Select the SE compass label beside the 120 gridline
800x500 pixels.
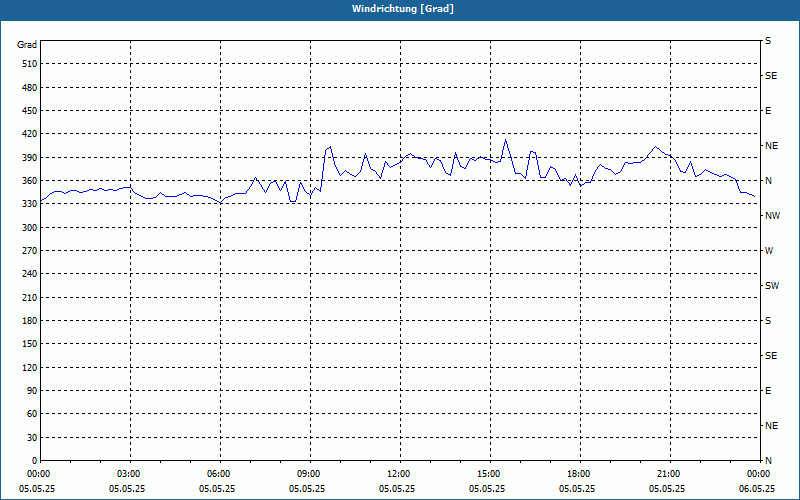[x=771, y=356]
